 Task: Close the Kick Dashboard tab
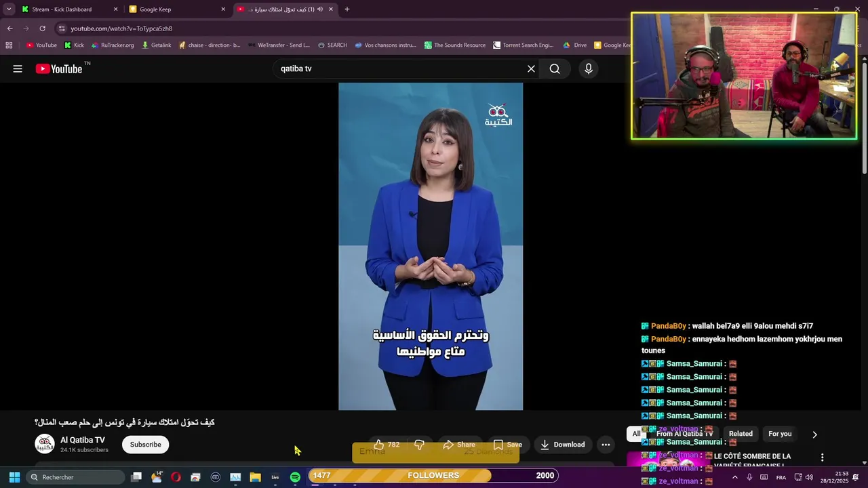click(x=115, y=9)
